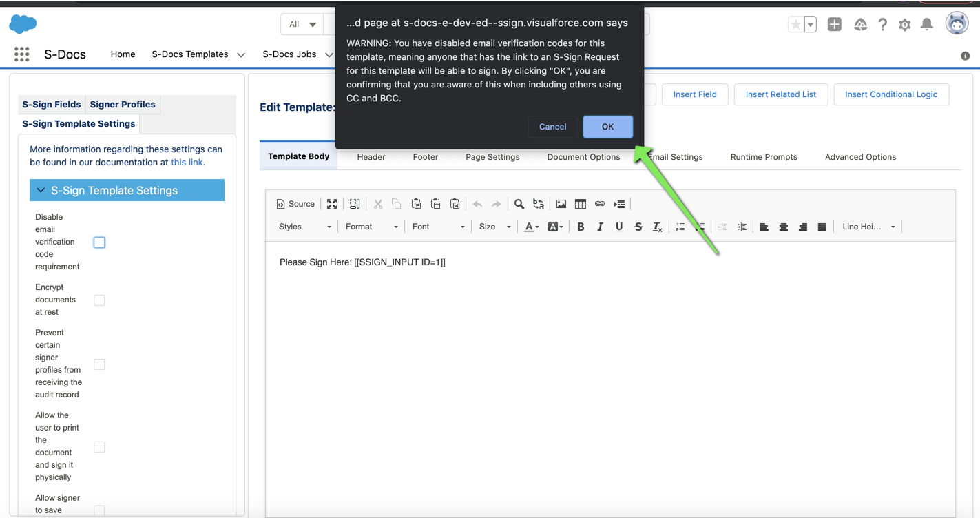Open the user avatar profile menu
Image resolution: width=980 pixels, height=518 pixels.
[x=957, y=23]
